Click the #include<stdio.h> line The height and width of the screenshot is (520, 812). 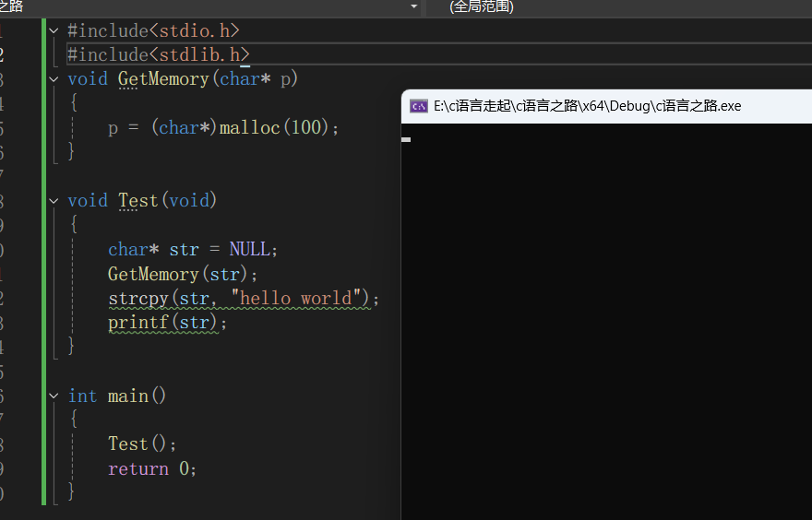tap(153, 31)
